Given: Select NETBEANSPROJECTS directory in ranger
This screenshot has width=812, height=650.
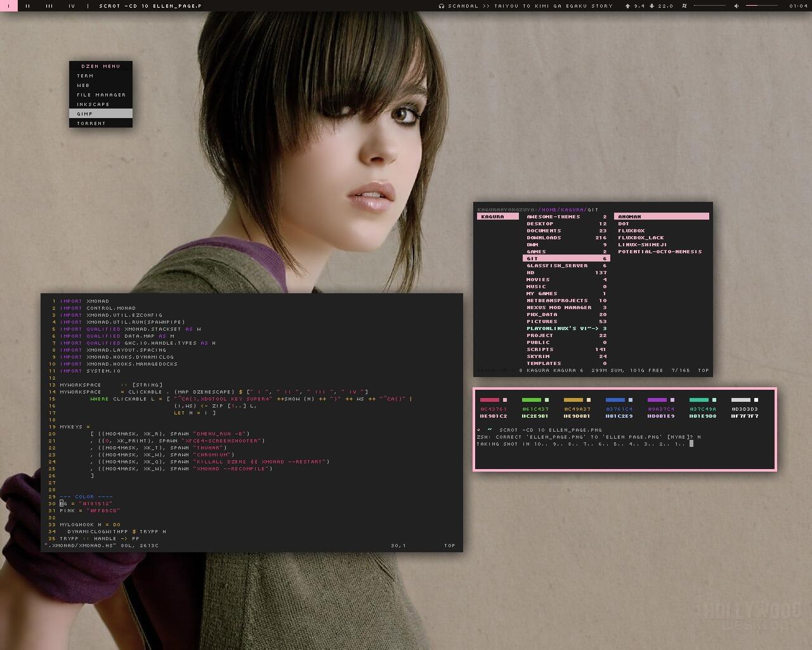Looking at the screenshot, I should tap(566, 300).
